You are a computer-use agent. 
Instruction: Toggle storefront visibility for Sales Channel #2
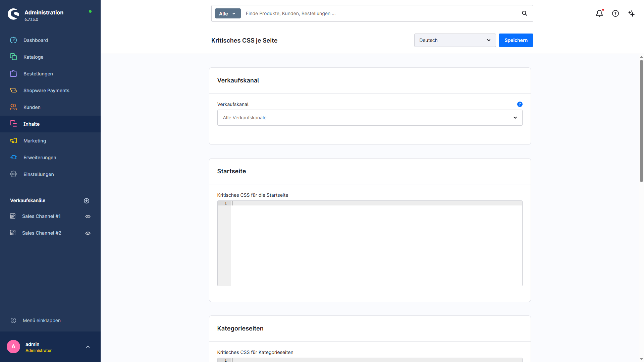point(88,233)
